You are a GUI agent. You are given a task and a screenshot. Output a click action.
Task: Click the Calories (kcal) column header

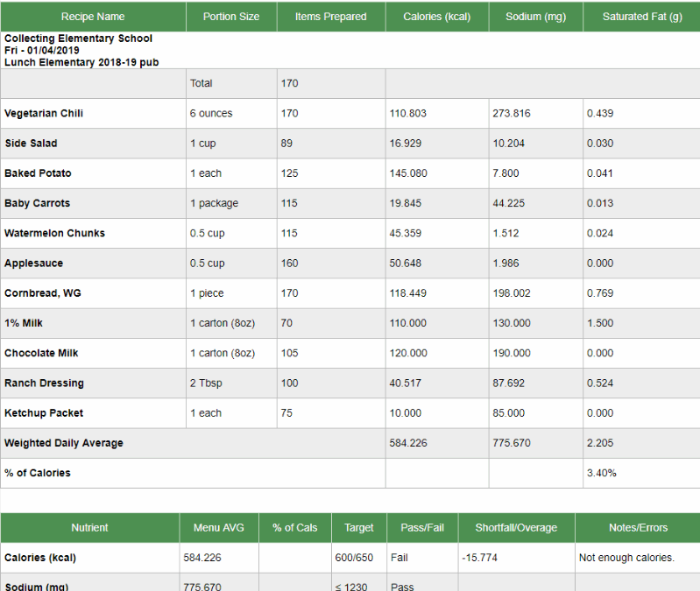coord(436,17)
